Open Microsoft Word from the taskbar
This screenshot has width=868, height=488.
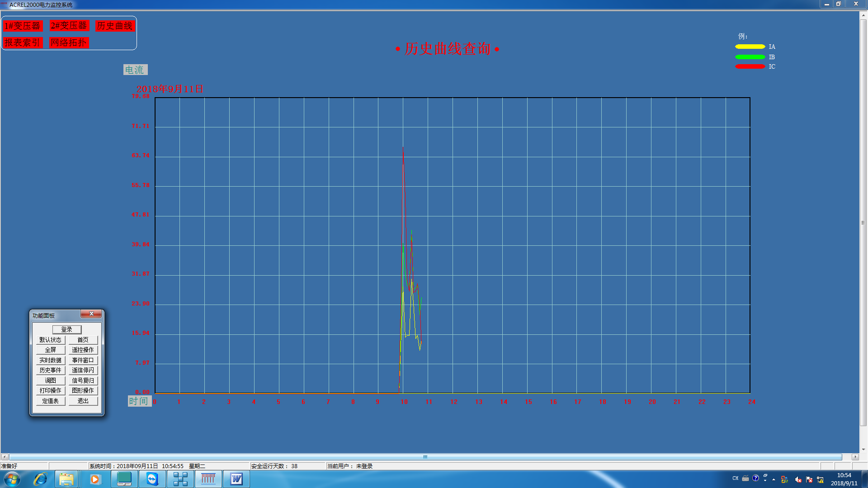pos(236,479)
